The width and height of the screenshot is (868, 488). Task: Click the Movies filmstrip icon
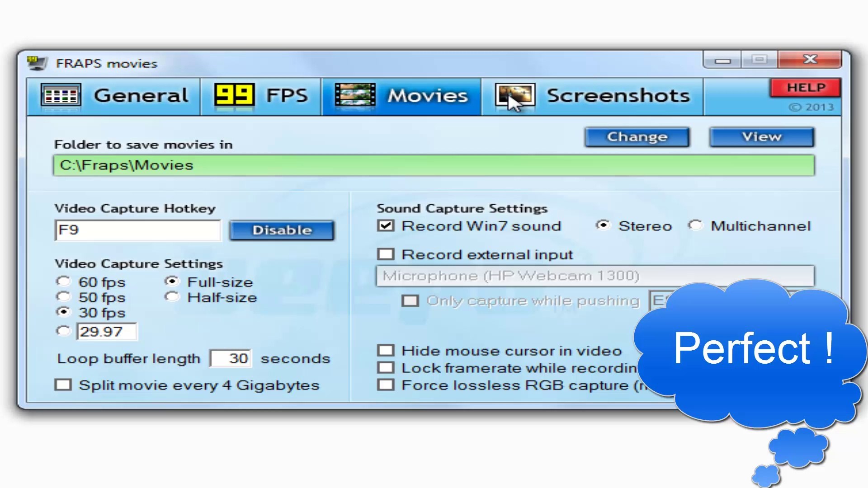tap(355, 95)
